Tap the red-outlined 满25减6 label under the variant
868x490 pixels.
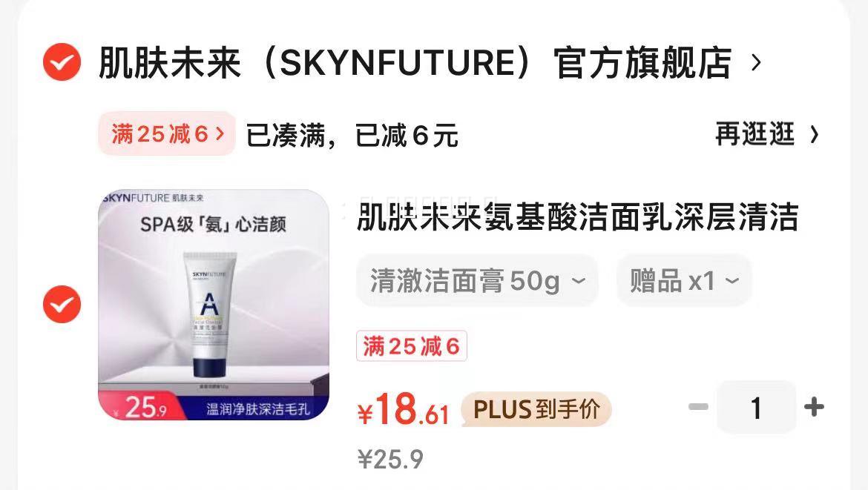pyautogui.click(x=411, y=346)
